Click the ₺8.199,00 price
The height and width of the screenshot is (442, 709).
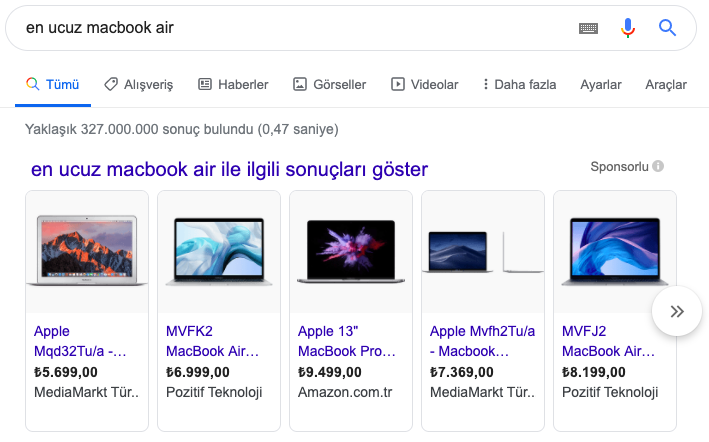pos(594,372)
